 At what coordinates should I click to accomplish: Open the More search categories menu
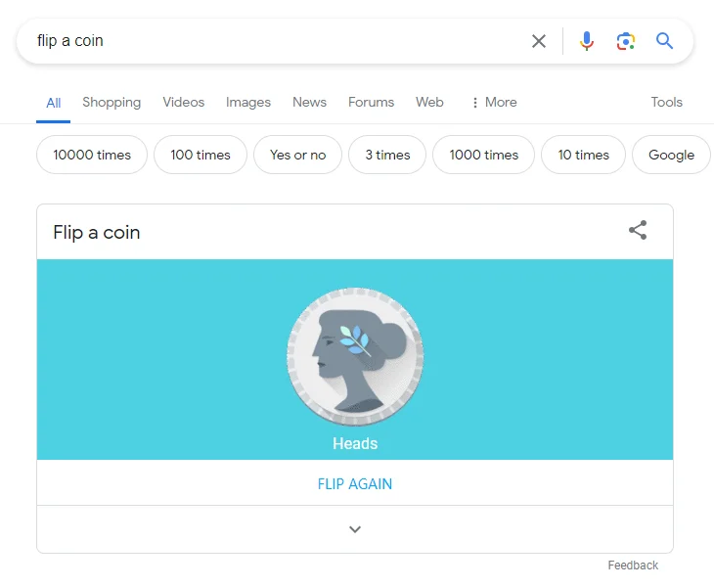coord(494,102)
